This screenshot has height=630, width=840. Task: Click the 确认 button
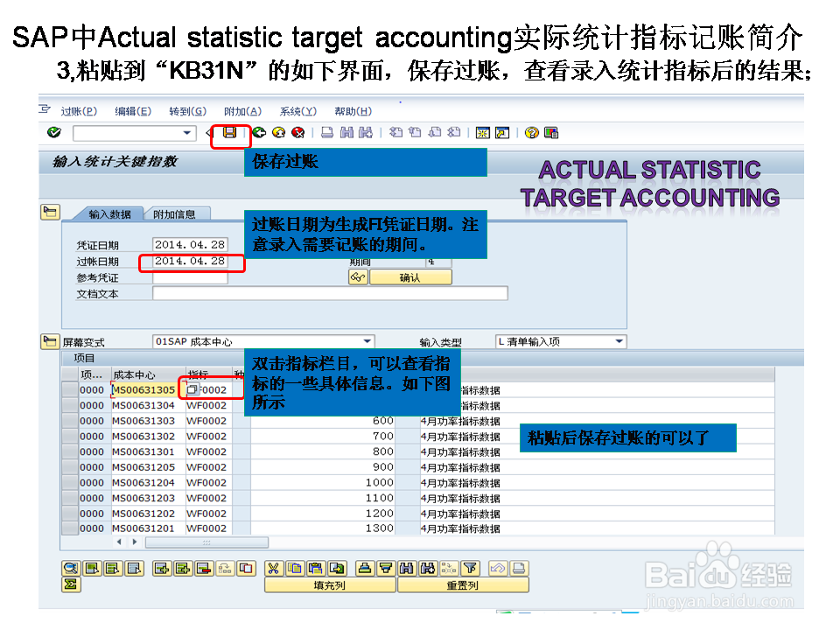coord(410,277)
